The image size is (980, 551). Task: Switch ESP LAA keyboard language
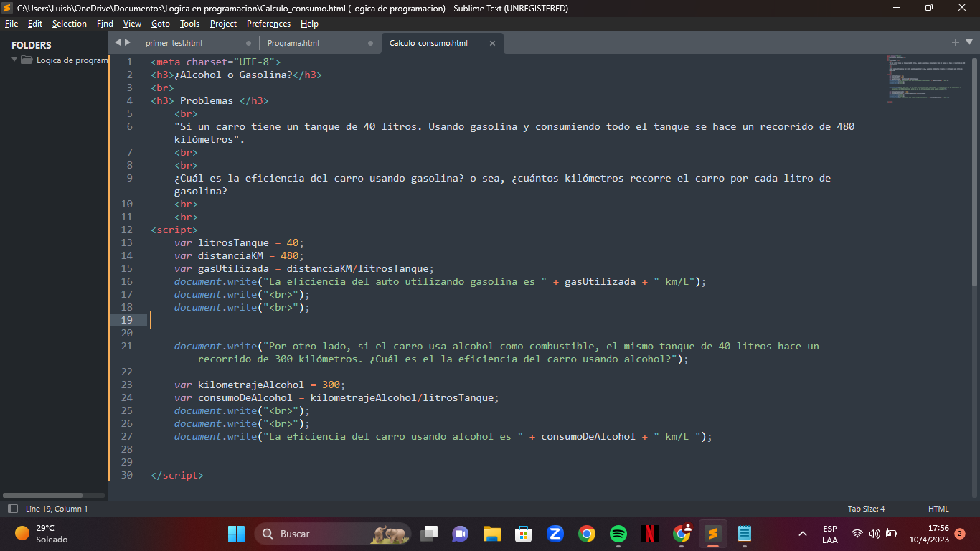click(x=830, y=534)
